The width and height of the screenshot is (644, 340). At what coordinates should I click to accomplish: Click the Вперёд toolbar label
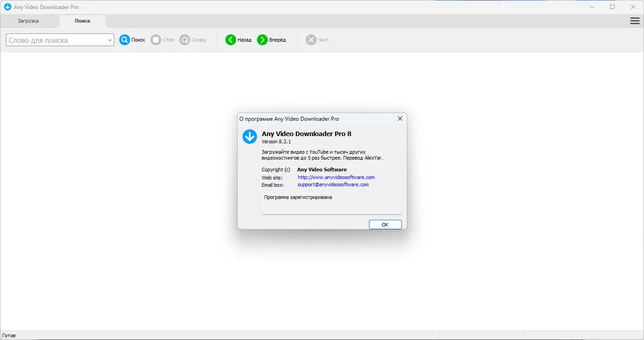tap(277, 40)
